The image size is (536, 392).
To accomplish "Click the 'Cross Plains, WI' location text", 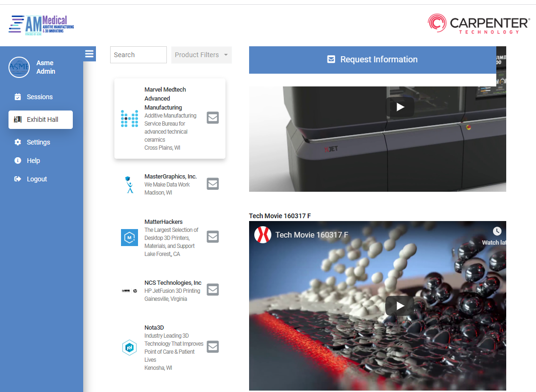I will click(x=163, y=148).
